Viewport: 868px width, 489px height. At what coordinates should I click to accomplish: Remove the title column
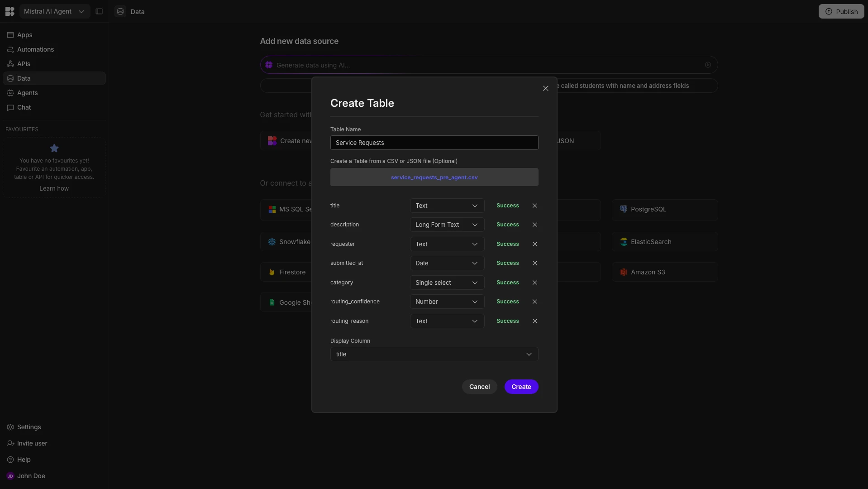pos(535,206)
